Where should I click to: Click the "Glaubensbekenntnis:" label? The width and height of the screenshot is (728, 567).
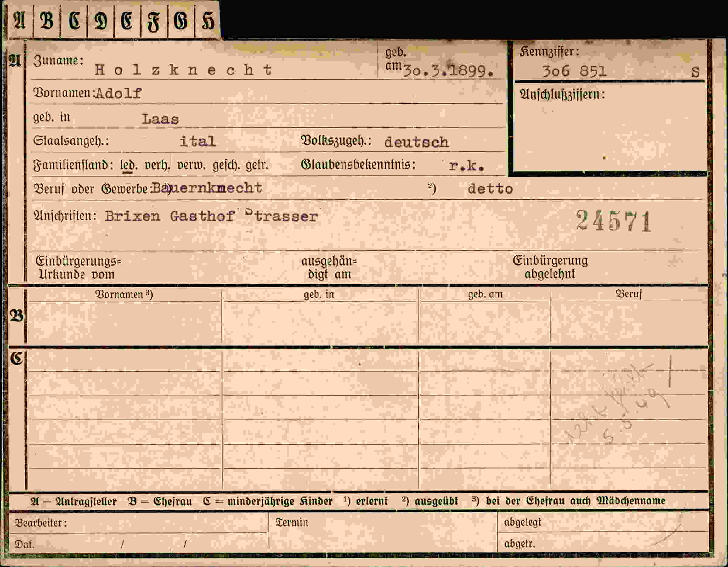(x=358, y=164)
